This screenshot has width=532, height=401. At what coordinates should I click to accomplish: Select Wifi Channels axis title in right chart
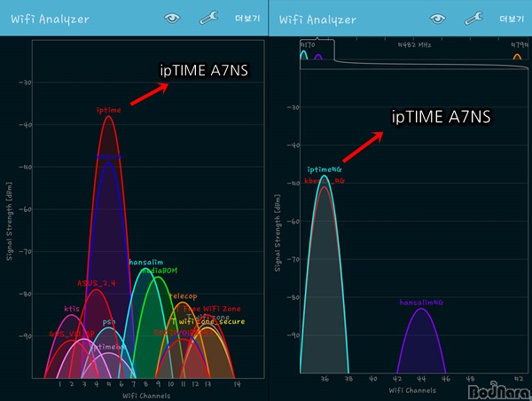(x=412, y=390)
